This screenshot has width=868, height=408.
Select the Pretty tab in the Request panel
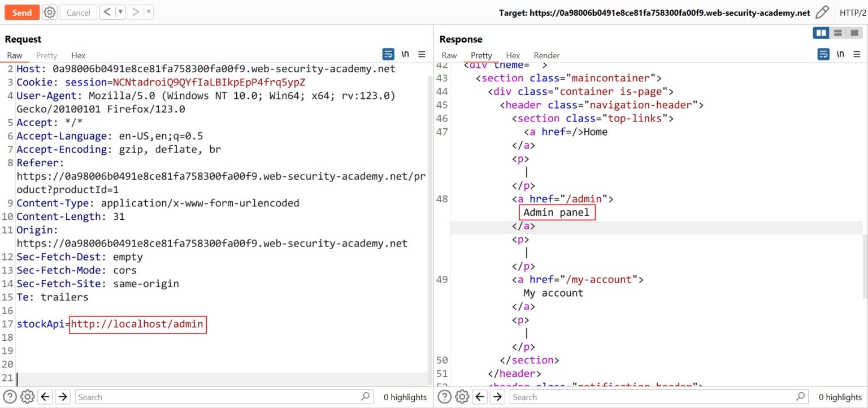[x=47, y=55]
